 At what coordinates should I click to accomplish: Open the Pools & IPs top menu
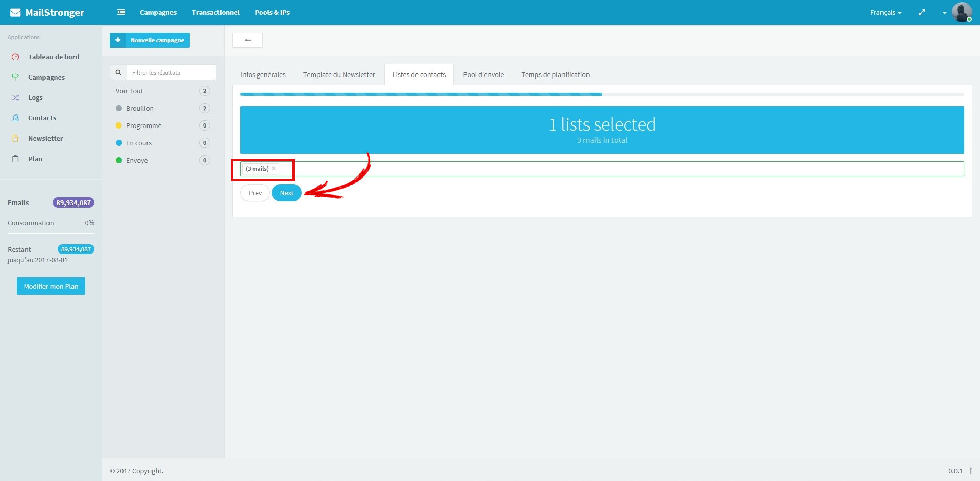272,12
